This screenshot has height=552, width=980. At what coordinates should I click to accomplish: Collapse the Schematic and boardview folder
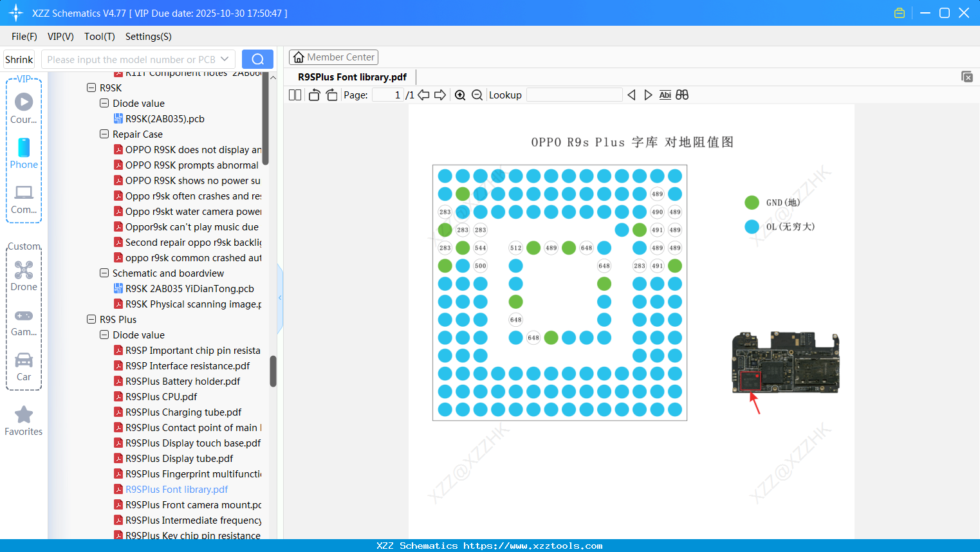tap(104, 273)
